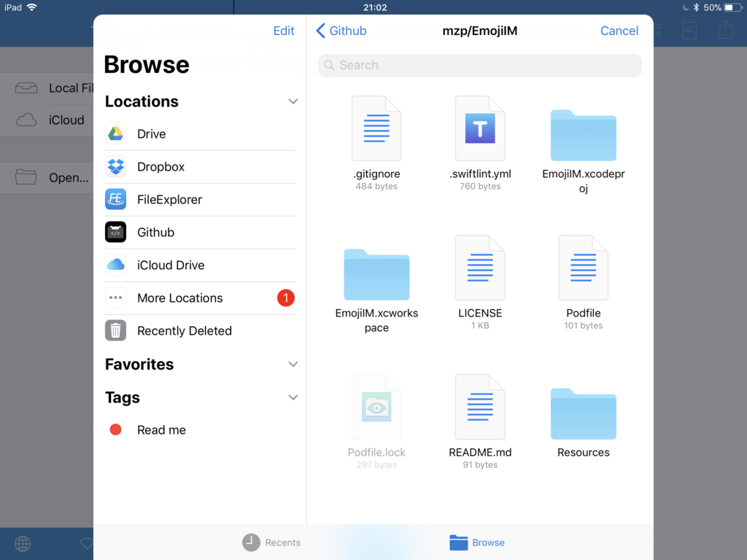The image size is (747, 560).
Task: Tap the Tags section heading
Action: click(x=123, y=397)
